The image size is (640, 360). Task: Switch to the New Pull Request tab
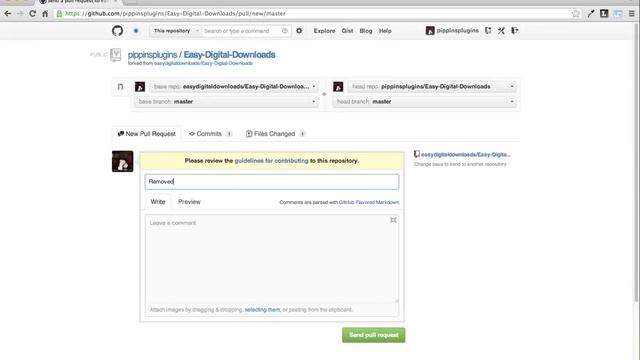(x=147, y=134)
